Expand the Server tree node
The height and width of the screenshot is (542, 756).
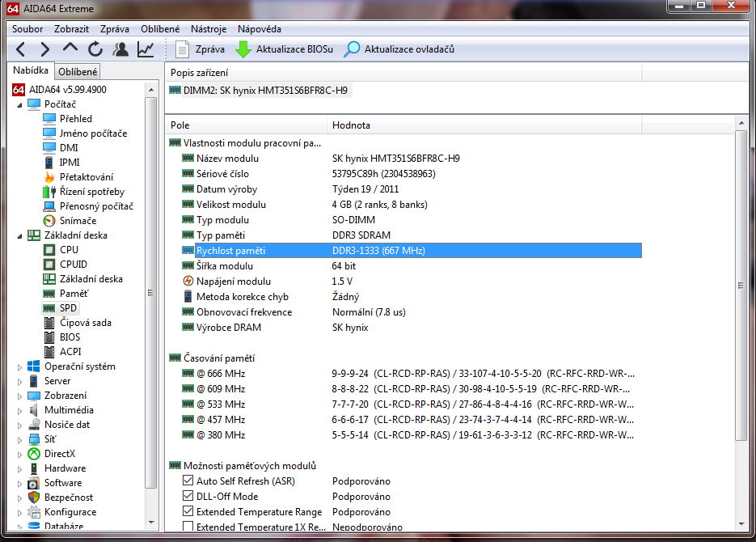tap(19, 382)
